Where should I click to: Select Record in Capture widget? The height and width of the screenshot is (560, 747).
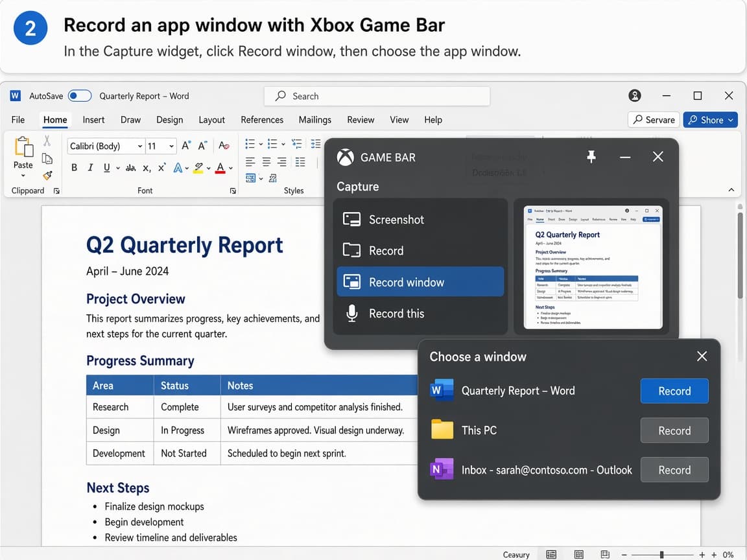(x=420, y=250)
